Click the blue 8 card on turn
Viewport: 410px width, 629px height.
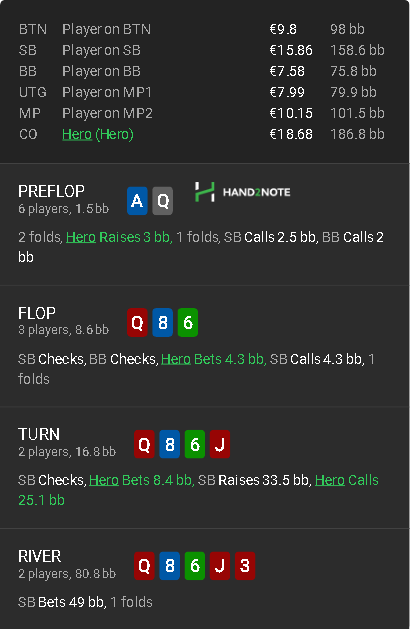[169, 444]
